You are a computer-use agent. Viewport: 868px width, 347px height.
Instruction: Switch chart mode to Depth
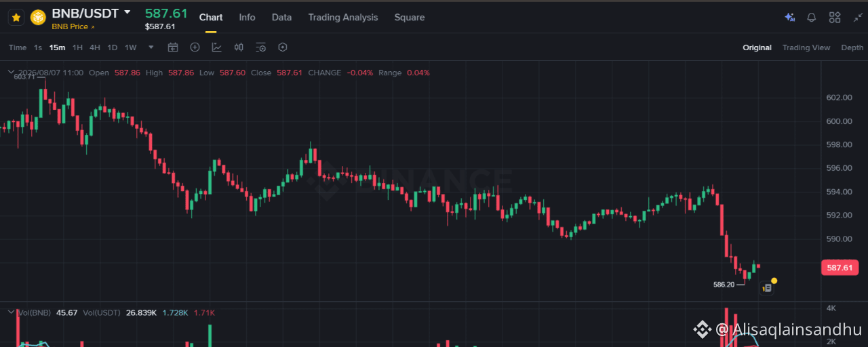click(852, 47)
